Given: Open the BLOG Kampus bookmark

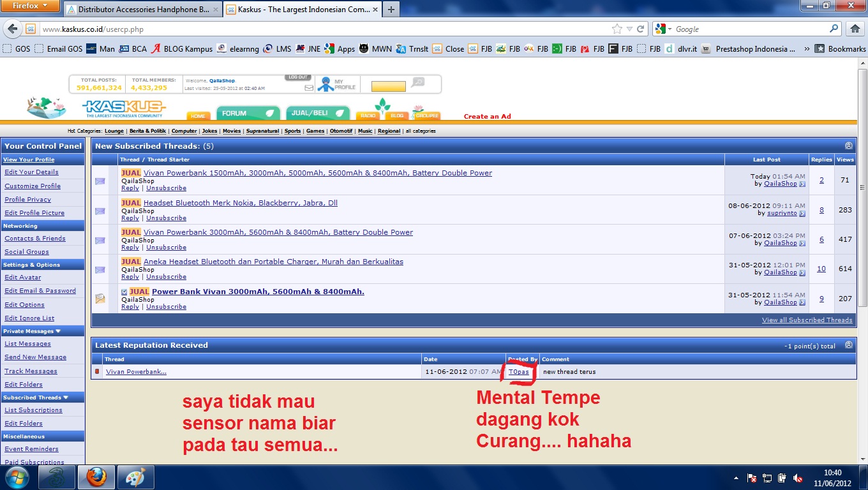Looking at the screenshot, I should pos(181,48).
